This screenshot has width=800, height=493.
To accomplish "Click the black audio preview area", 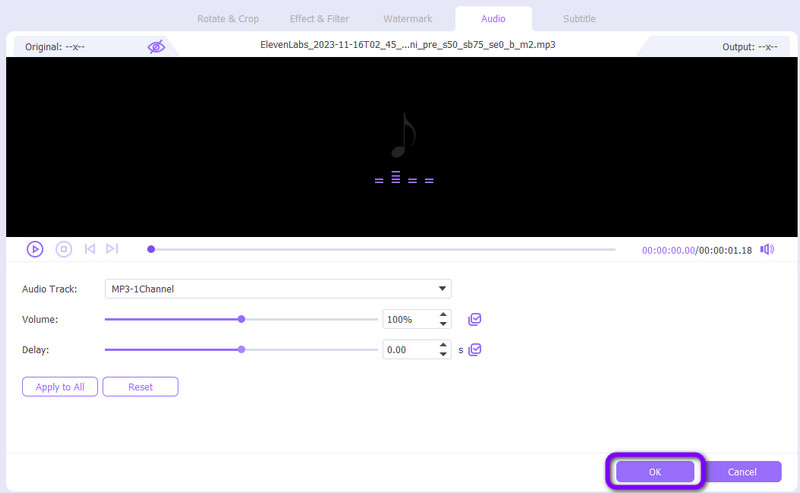I will point(402,147).
